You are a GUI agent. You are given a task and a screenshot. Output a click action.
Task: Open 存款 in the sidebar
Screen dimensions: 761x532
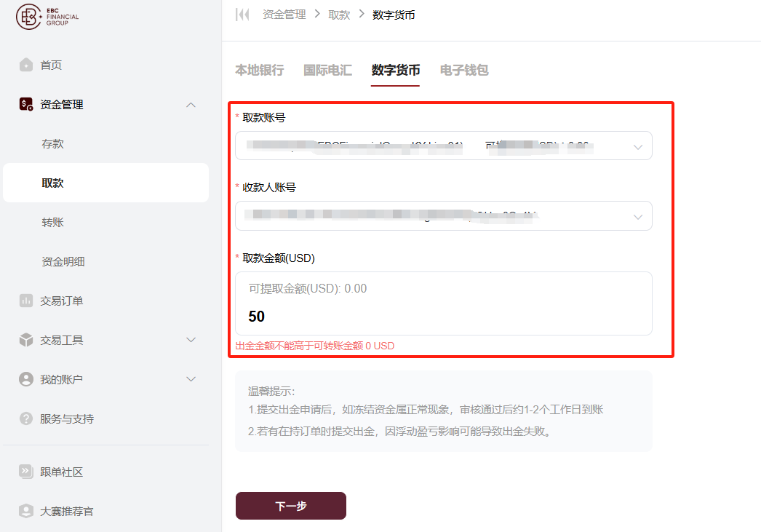52,143
